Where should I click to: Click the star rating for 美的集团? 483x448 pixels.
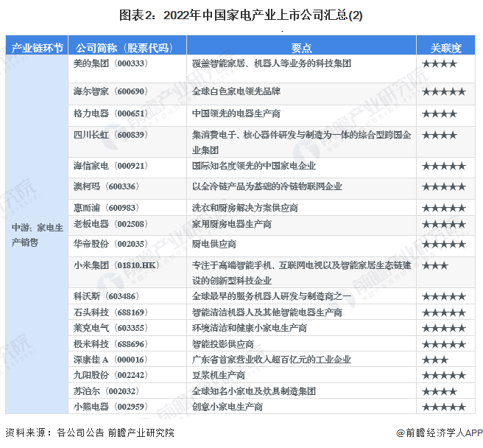click(440, 64)
